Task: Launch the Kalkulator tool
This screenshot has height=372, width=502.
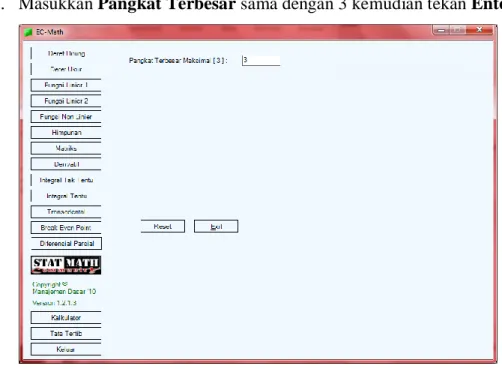Action: pos(66,317)
